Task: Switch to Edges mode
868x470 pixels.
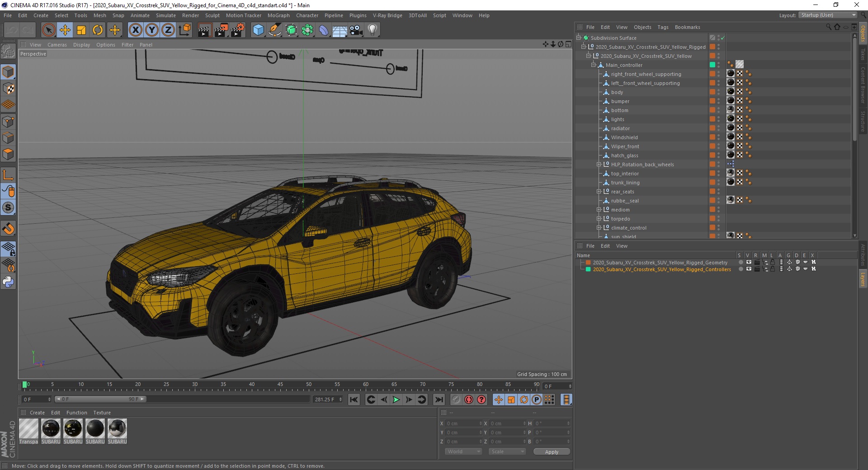Action: coord(8,137)
